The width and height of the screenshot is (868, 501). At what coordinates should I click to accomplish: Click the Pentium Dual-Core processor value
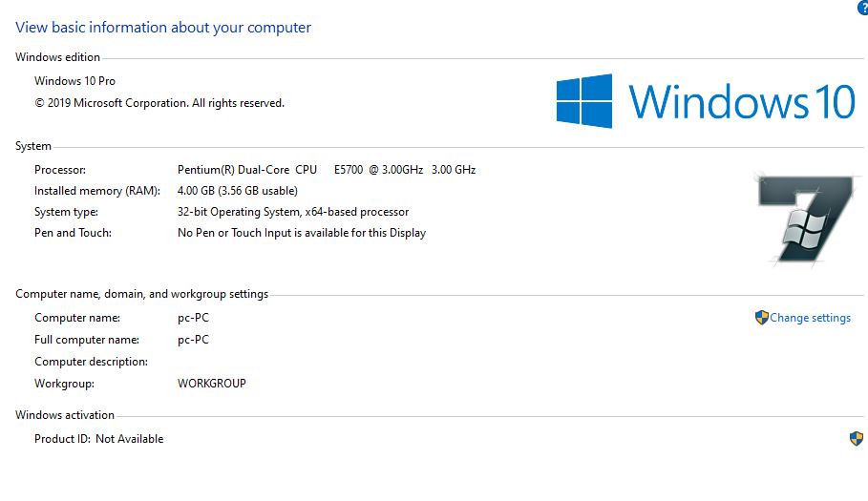(326, 170)
